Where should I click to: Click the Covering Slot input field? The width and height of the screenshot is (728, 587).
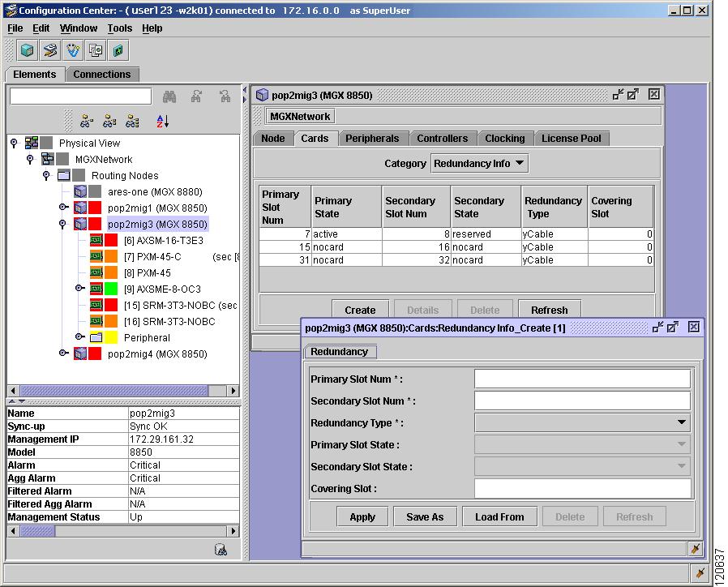(x=582, y=489)
